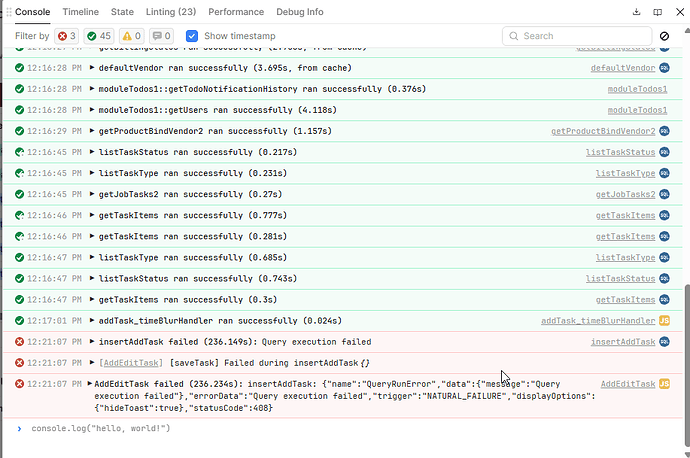Viewport: 690px width, 458px height.
Task: Switch to the Timeline tab
Action: click(81, 12)
